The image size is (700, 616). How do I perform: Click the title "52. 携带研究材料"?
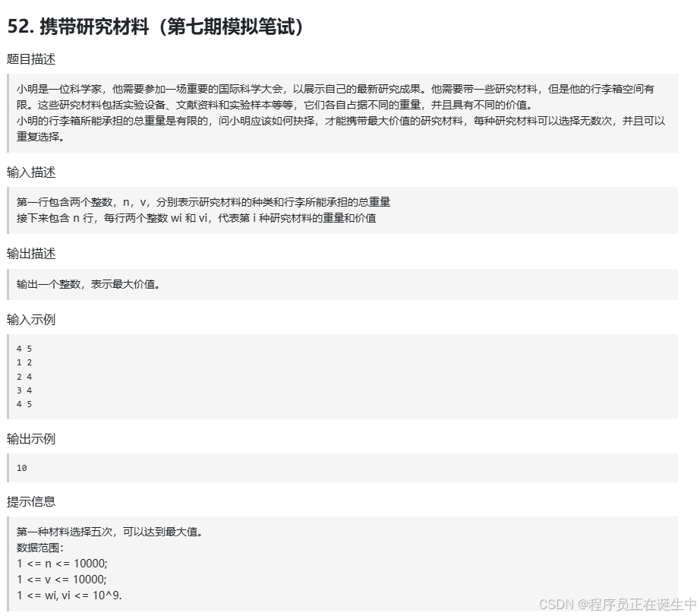coord(156,27)
